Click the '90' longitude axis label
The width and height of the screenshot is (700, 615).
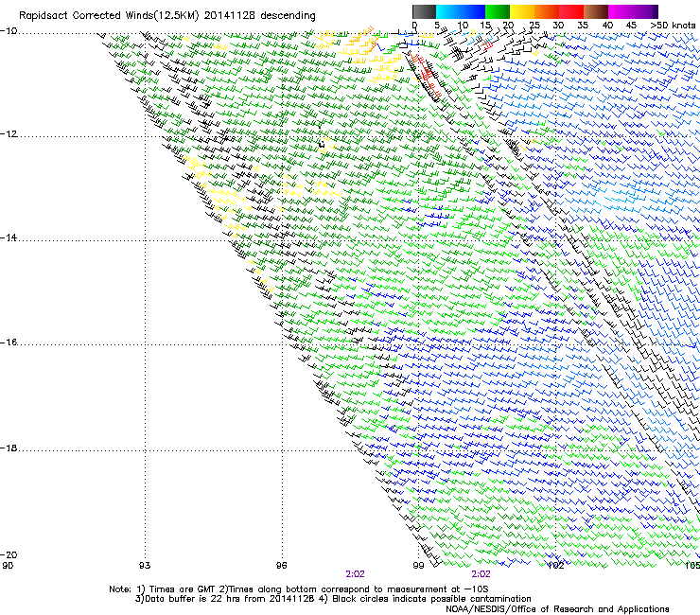8,566
